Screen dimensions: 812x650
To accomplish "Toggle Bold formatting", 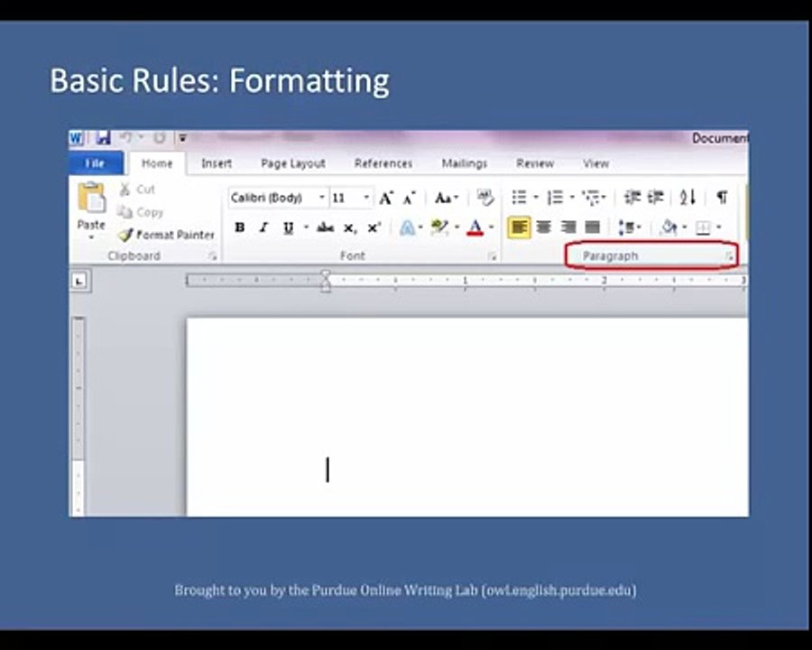I will pos(239,227).
